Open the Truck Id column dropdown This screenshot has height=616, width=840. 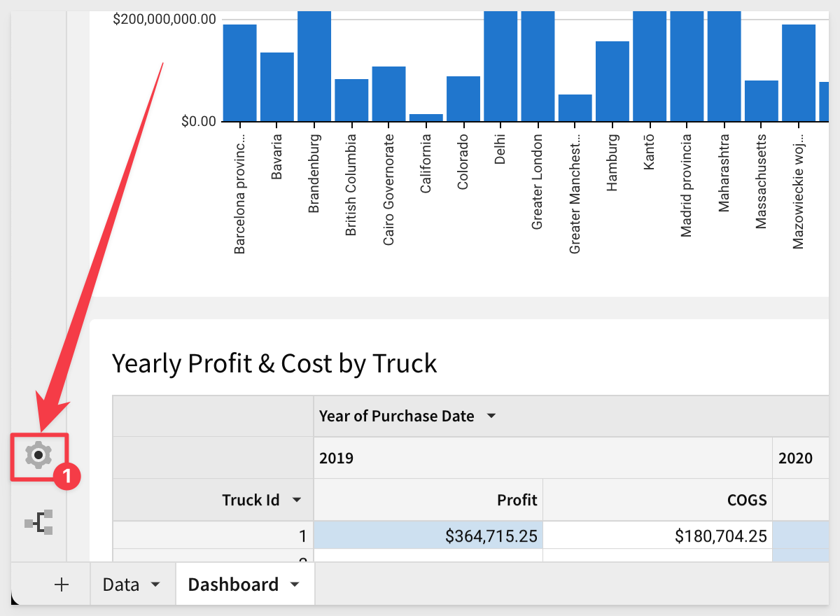click(297, 500)
